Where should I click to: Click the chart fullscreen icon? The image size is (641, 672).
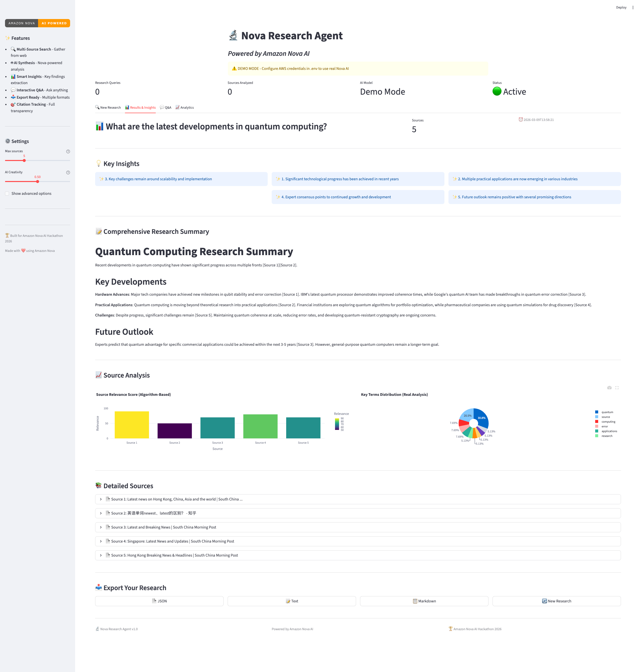pos(617,388)
